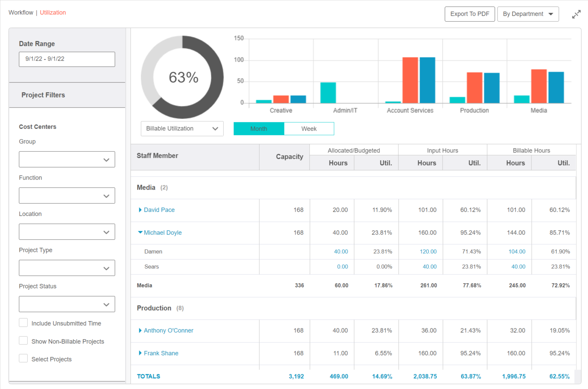Click the Production orange bar
The width and height of the screenshot is (588, 389).
474,88
